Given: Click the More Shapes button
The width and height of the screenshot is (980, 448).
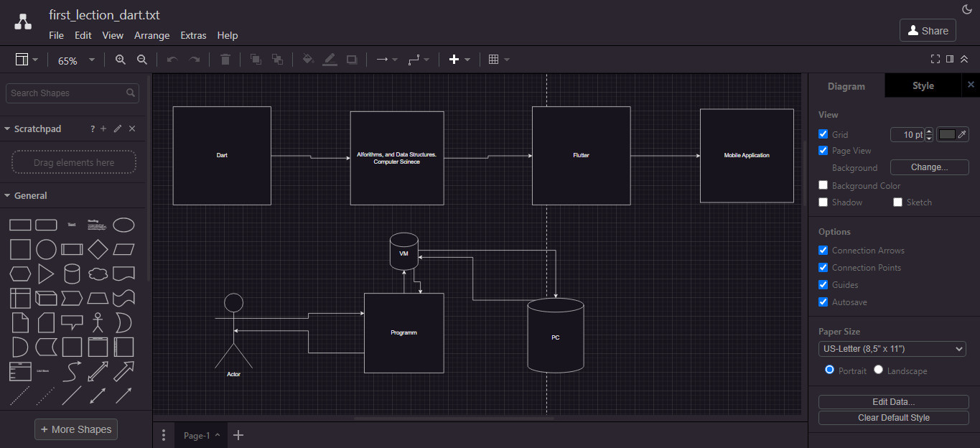Looking at the screenshot, I should (x=76, y=429).
